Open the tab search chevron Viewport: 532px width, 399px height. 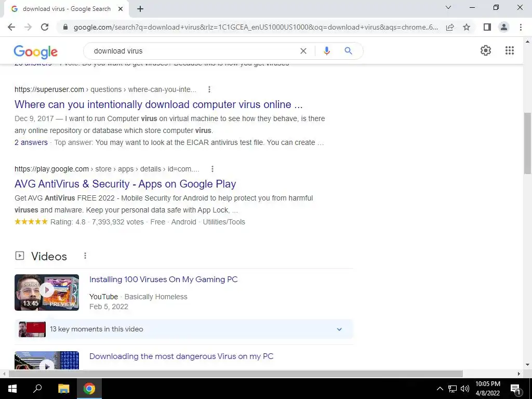pos(448,7)
